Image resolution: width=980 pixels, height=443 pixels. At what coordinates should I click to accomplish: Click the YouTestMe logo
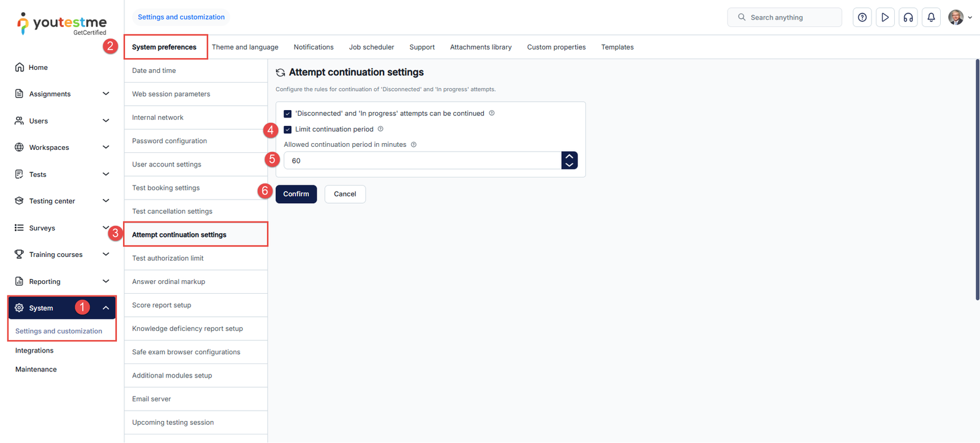click(x=62, y=24)
